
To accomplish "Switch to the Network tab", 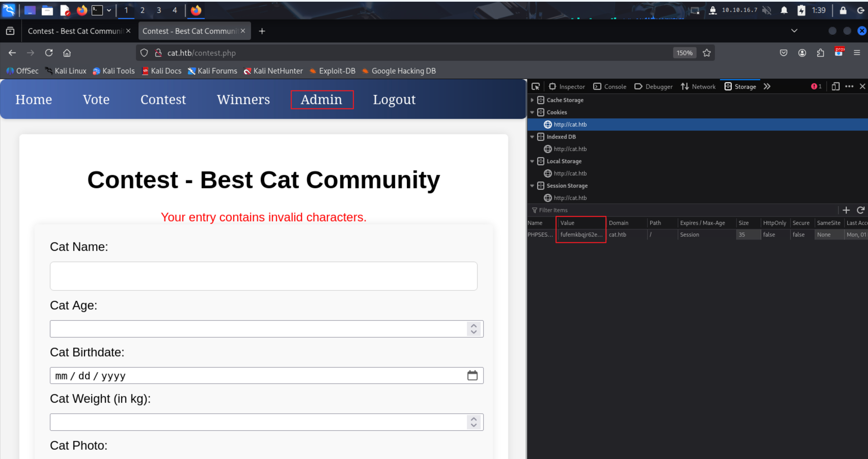I will click(698, 87).
